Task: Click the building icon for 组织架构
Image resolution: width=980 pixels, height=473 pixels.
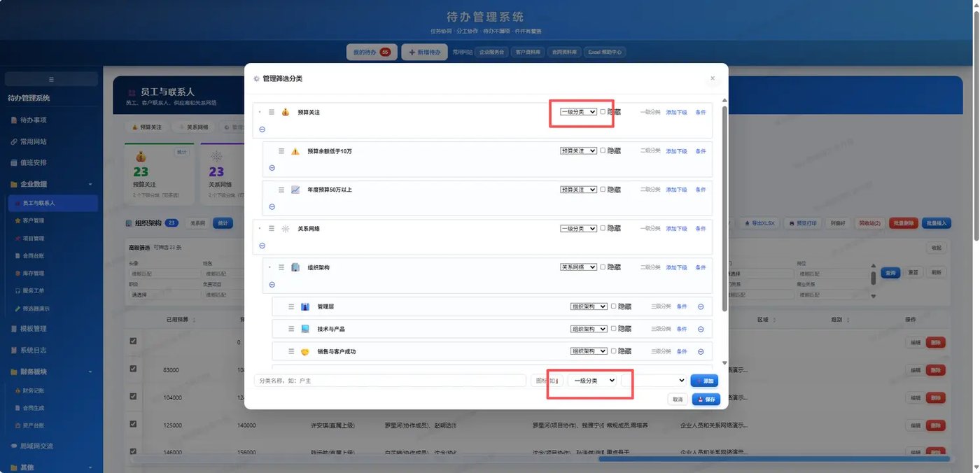Action: pyautogui.click(x=295, y=267)
